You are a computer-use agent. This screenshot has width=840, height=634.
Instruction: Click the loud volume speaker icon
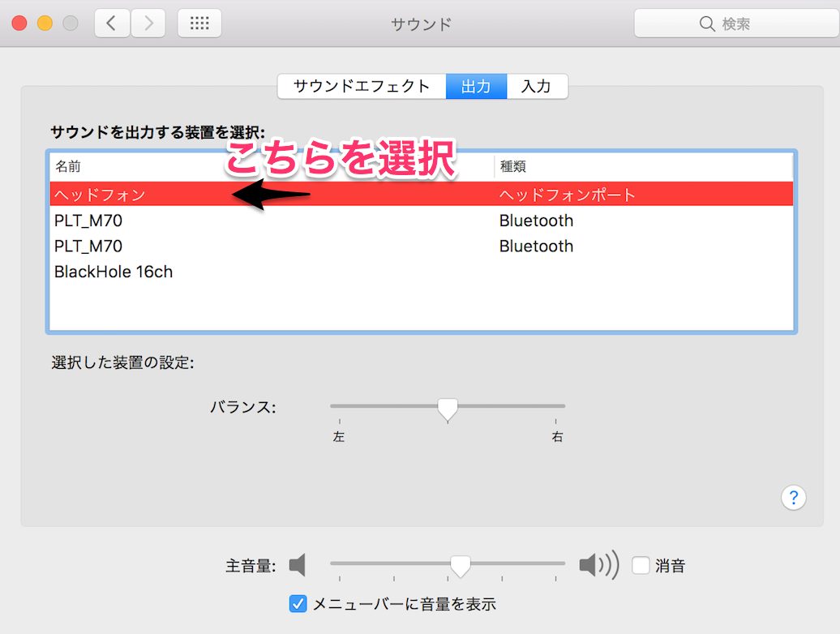pos(599,565)
